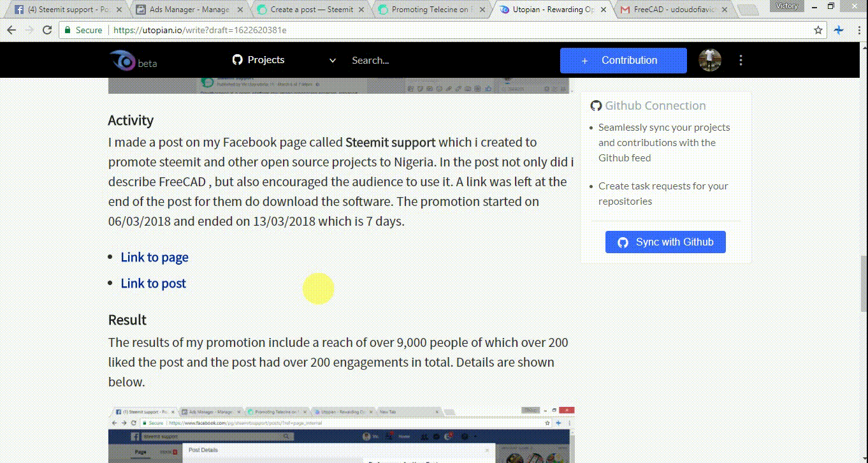This screenshot has width=868, height=463.
Task: Close the Utopian tab
Action: click(x=604, y=10)
